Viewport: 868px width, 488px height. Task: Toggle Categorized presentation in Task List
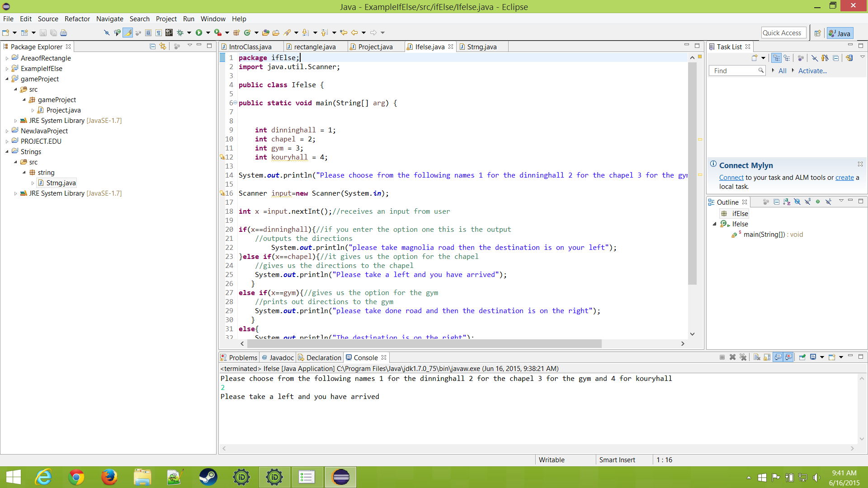[x=776, y=58]
